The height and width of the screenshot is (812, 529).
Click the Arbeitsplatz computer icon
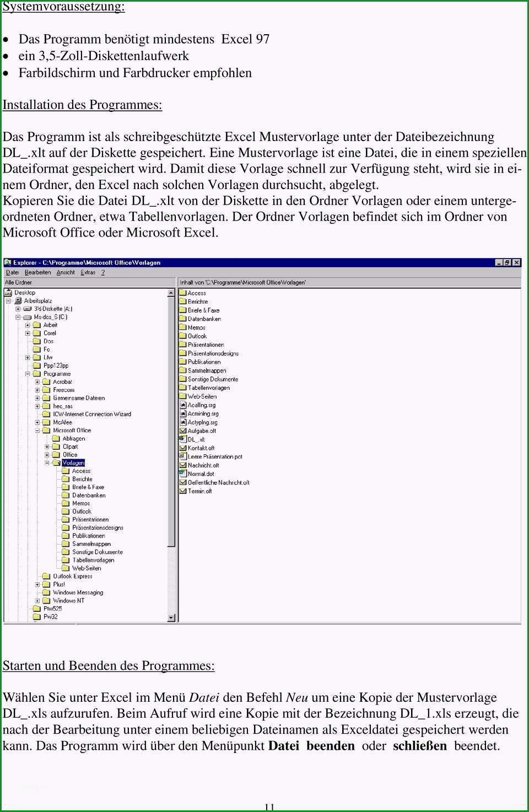[x=18, y=301]
